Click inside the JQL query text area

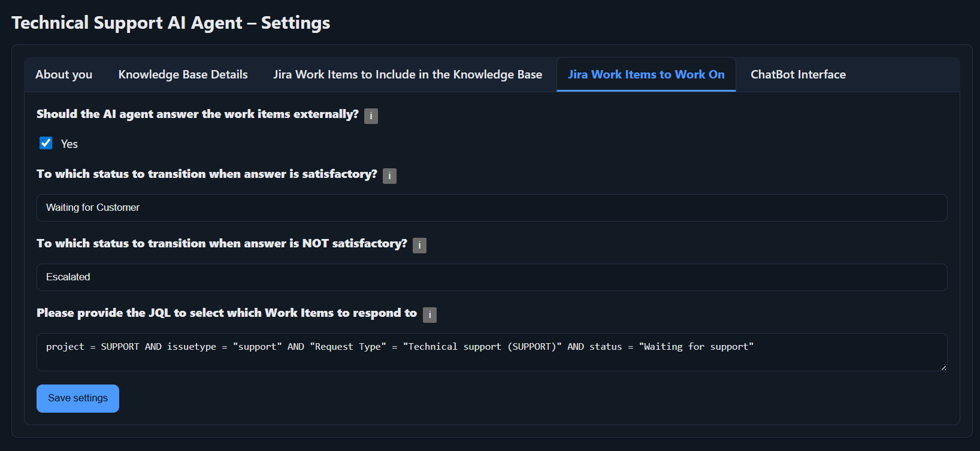click(x=492, y=352)
